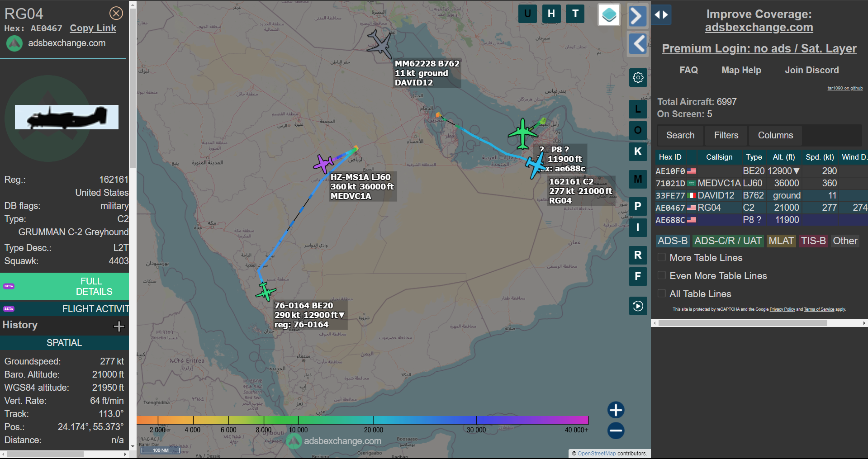
Task: Toggle the R map button
Action: (638, 255)
